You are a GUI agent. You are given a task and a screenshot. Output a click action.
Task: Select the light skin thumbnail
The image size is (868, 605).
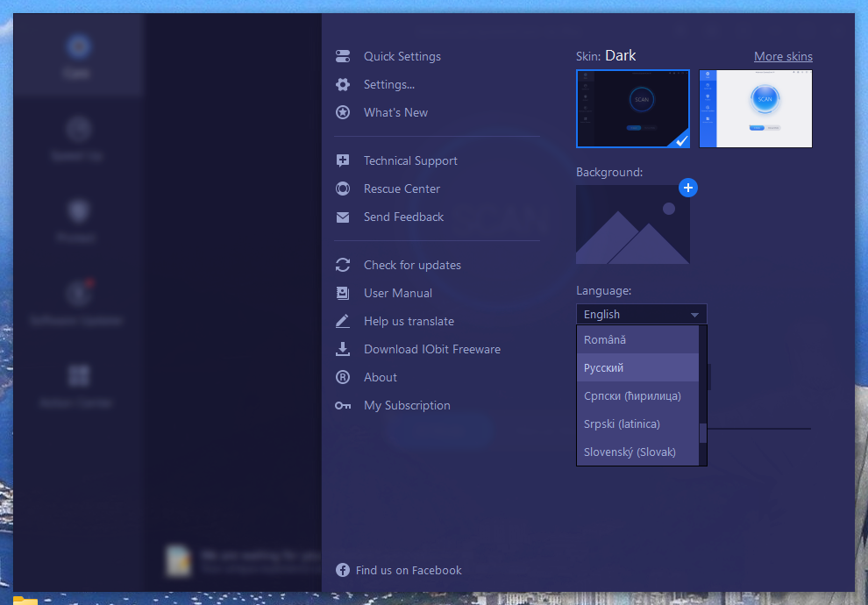(755, 109)
